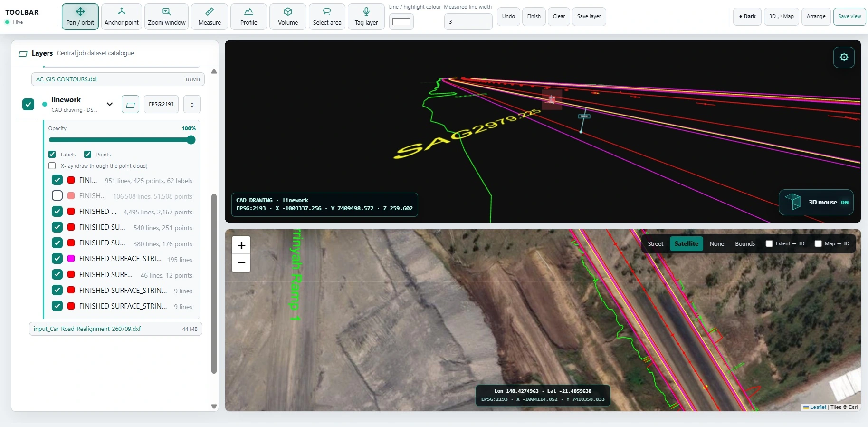Toggle the Labels checkbox
The height and width of the screenshot is (427, 868).
(52, 154)
